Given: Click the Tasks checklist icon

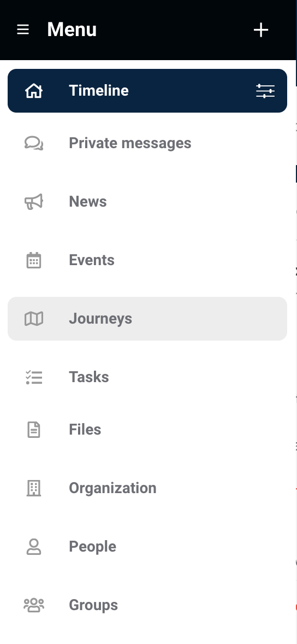Looking at the screenshot, I should [x=34, y=377].
